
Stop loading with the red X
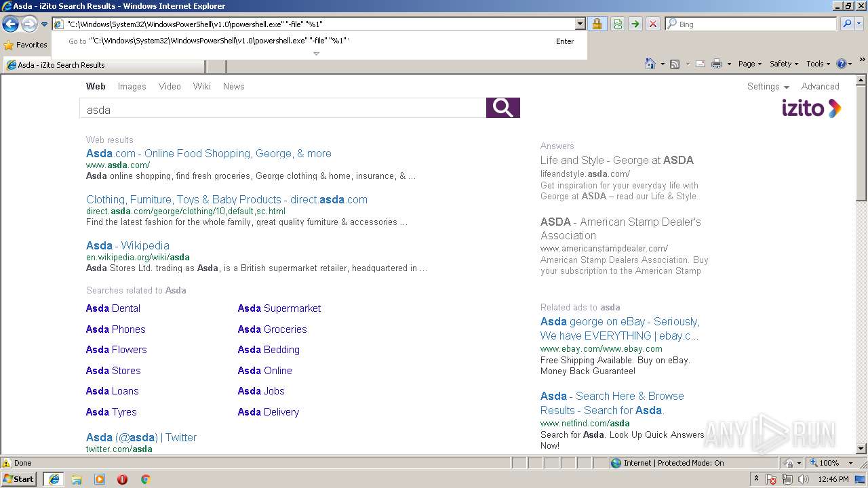pos(652,24)
